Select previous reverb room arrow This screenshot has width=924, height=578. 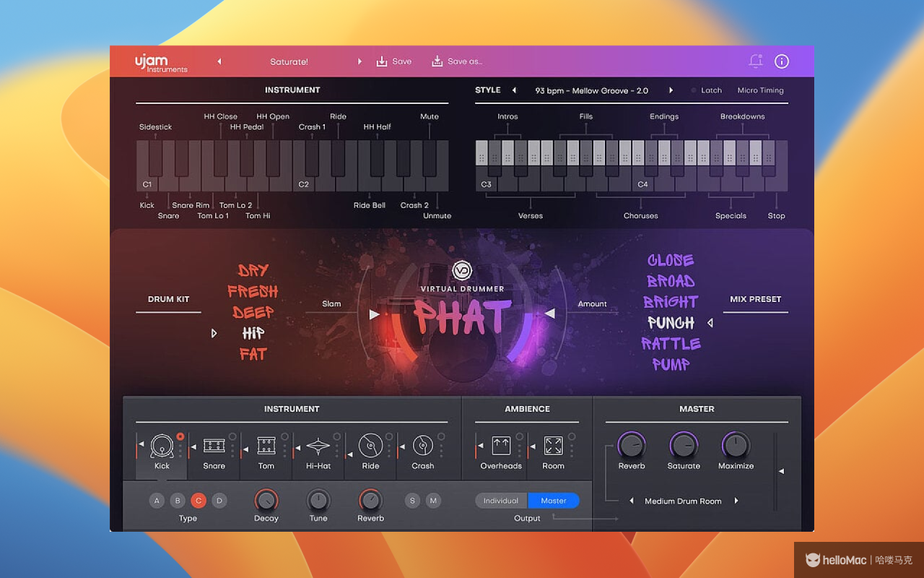point(631,501)
